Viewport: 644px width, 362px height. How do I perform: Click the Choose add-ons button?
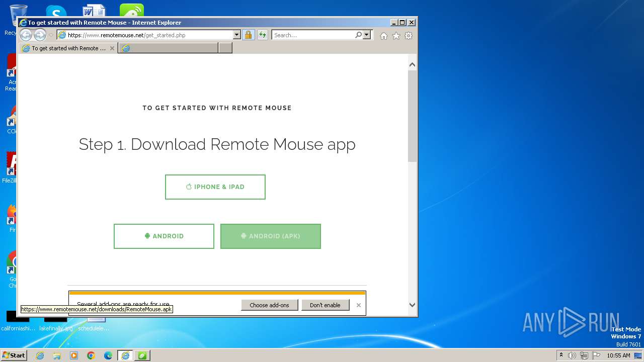tap(269, 305)
